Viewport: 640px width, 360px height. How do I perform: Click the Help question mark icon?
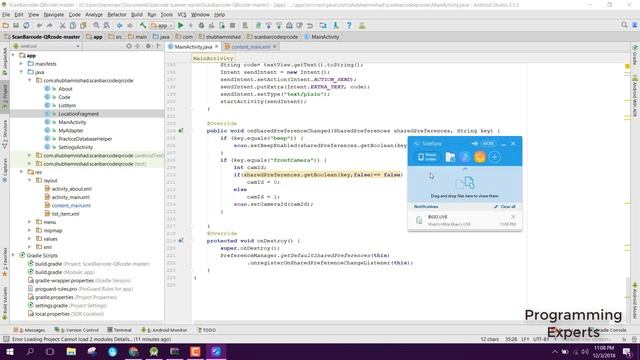(349, 25)
